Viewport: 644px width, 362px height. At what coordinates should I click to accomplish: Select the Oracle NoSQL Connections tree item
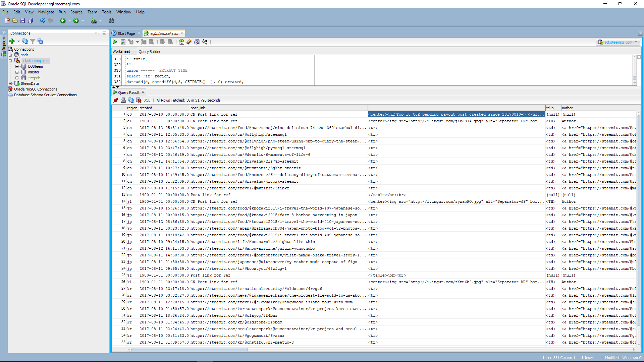tap(36, 89)
